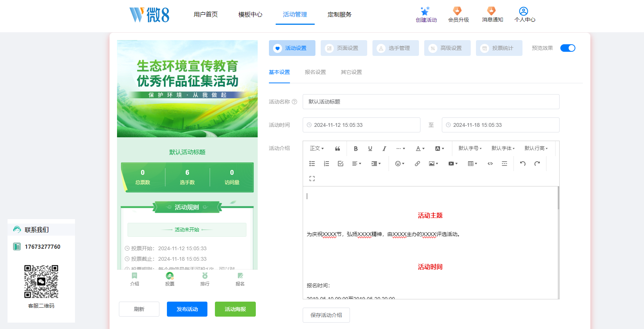
Task: Insert a hyperlink in the editor
Action: (417, 164)
